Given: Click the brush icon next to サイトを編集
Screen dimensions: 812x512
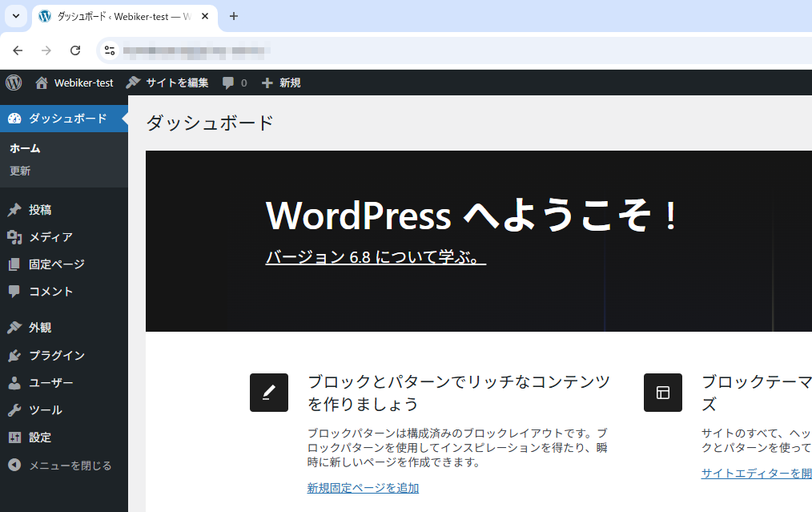Looking at the screenshot, I should pos(133,82).
